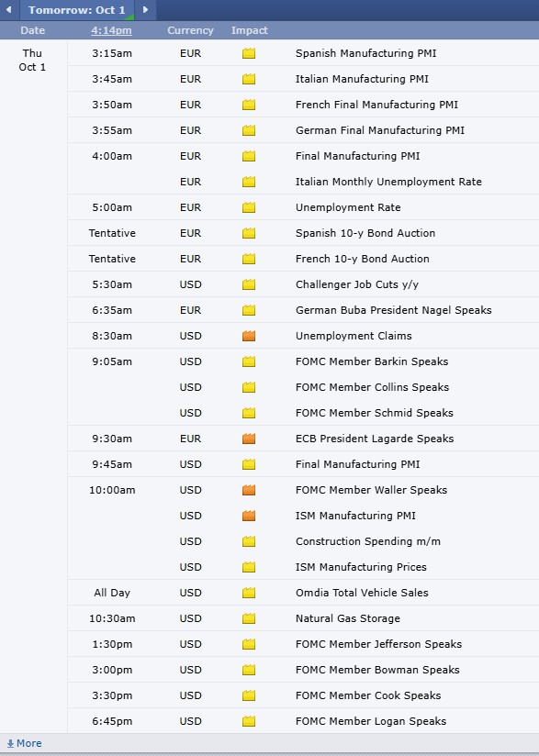Open FOMC Member Logan Speaks event details
Image resolution: width=539 pixels, height=756 pixels.
click(371, 721)
